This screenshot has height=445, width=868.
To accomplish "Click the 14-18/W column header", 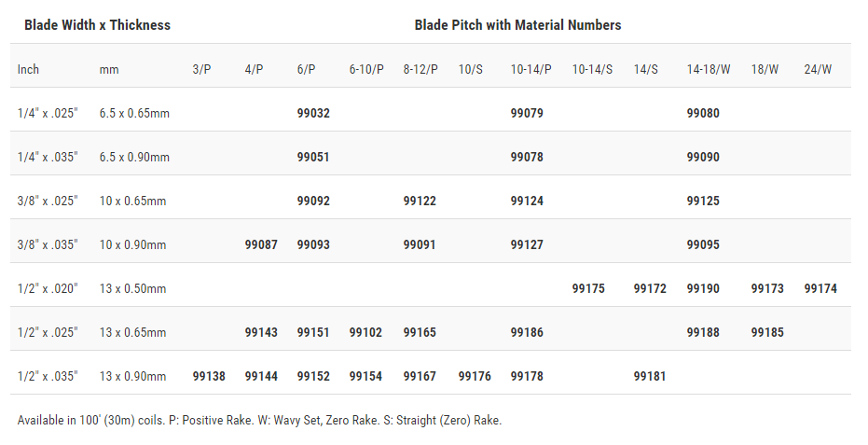I will [x=709, y=69].
